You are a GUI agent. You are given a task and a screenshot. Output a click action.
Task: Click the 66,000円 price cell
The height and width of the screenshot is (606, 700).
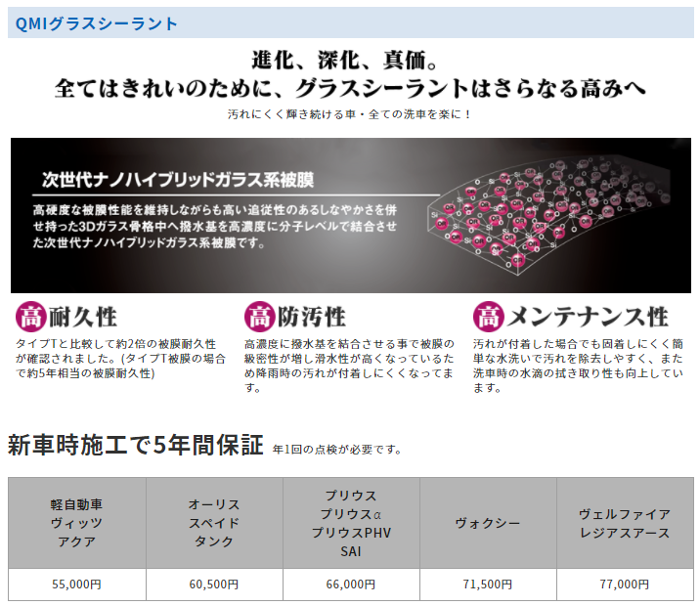(351, 584)
